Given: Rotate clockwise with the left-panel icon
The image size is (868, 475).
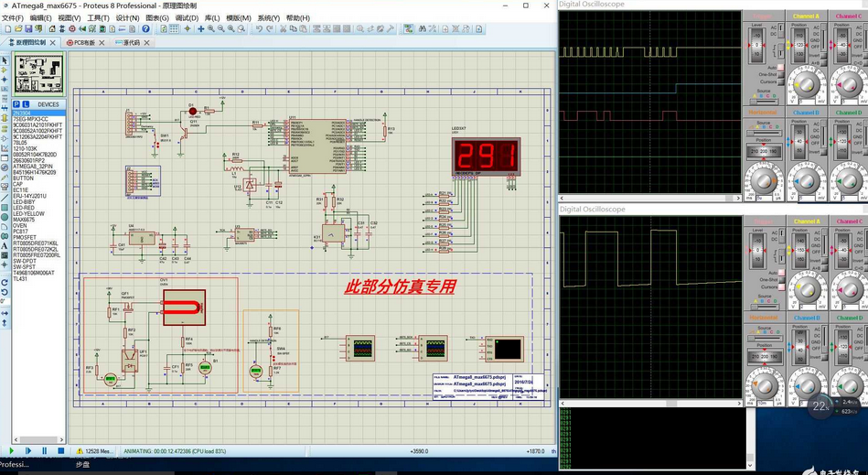Looking at the screenshot, I should pos(5,282).
